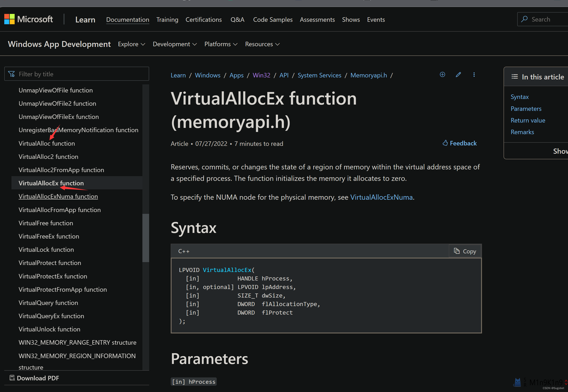
Task: Click the Filter by title input
Action: click(77, 74)
